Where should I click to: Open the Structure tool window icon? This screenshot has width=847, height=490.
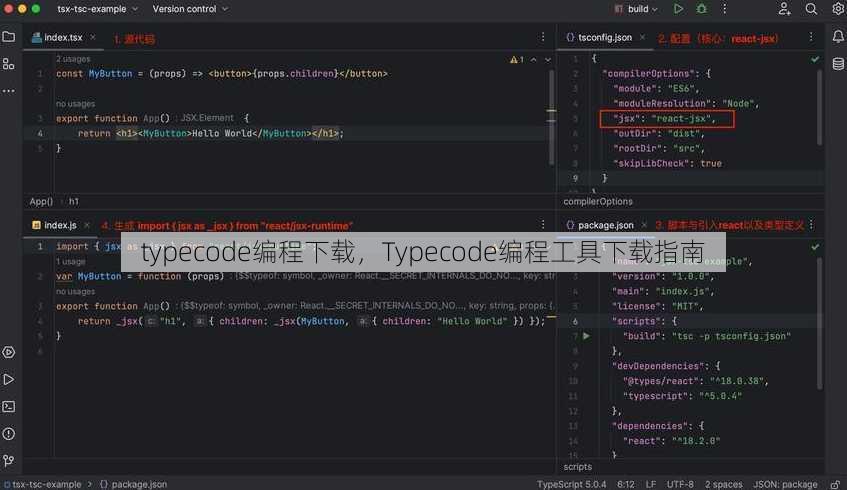click(x=9, y=64)
